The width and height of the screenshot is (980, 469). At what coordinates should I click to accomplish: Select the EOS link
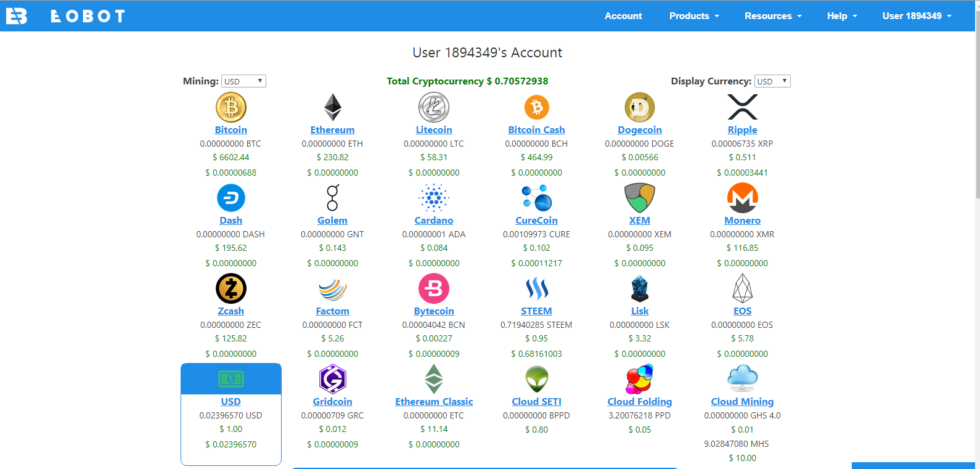(743, 311)
